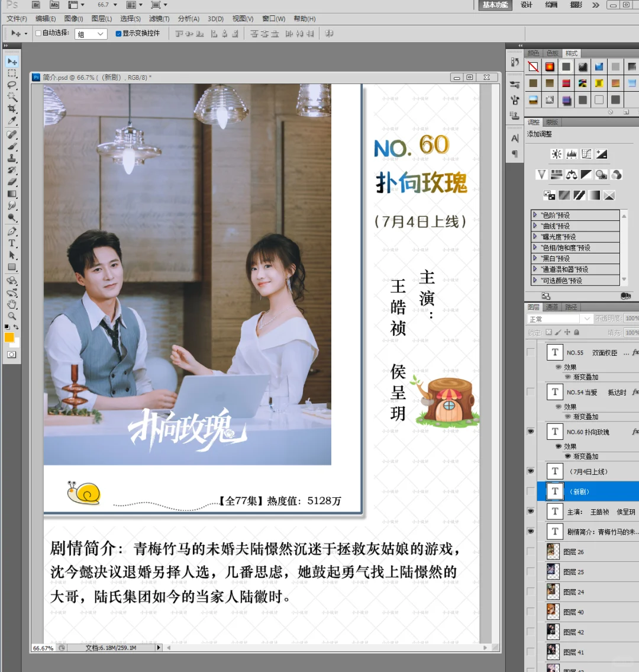This screenshot has height=672, width=639.
Task: Launch Bridge from the Br icon
Action: [x=36, y=5]
